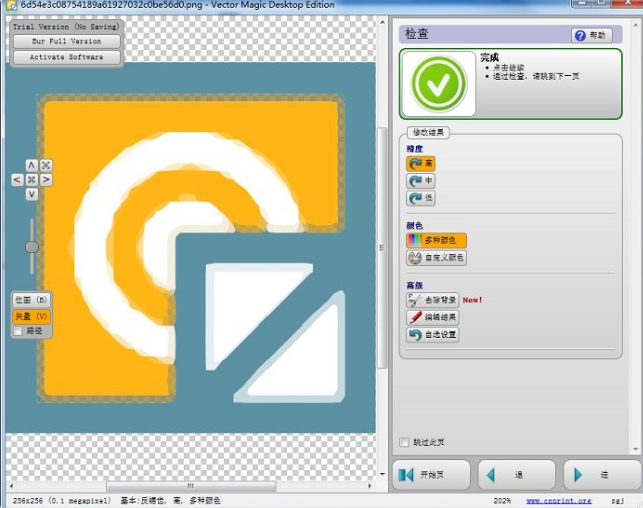Viewport: 643px width, 508px height.
Task: Pan the preview right with the arrow
Action: tap(46, 180)
